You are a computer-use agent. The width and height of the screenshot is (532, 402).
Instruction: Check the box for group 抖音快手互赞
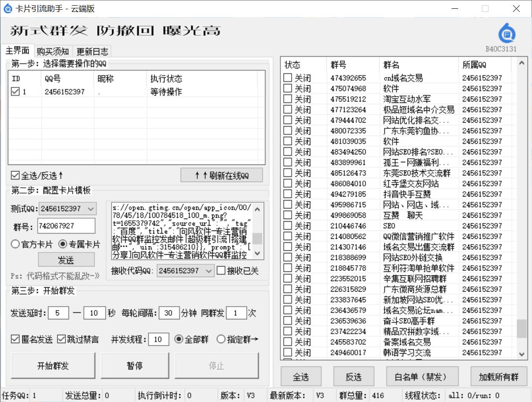tap(288, 194)
